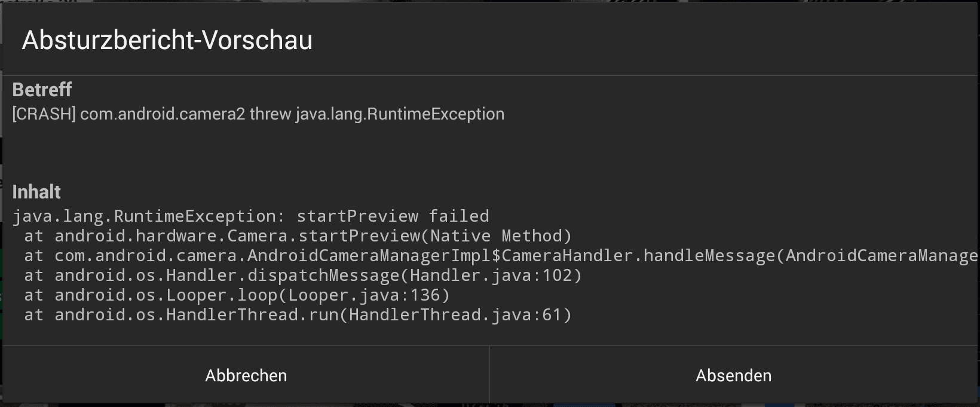Send the crash report with Absenden
This screenshot has height=407, width=980.
coord(734,375)
